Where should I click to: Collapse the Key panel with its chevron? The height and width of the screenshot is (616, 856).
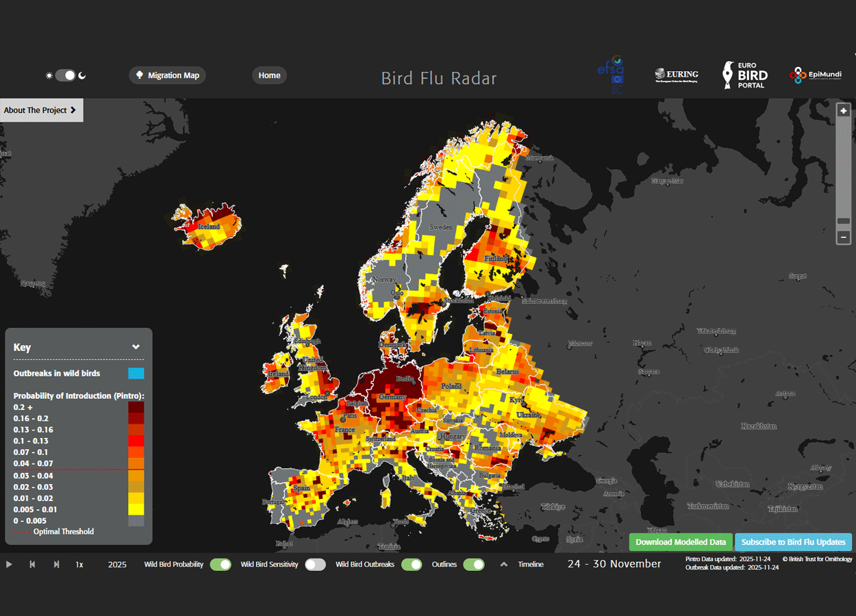pos(136,346)
